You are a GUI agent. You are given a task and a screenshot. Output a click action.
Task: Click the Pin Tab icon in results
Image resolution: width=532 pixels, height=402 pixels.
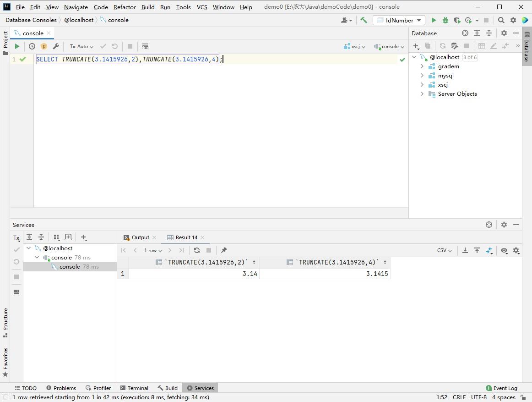[224, 250]
